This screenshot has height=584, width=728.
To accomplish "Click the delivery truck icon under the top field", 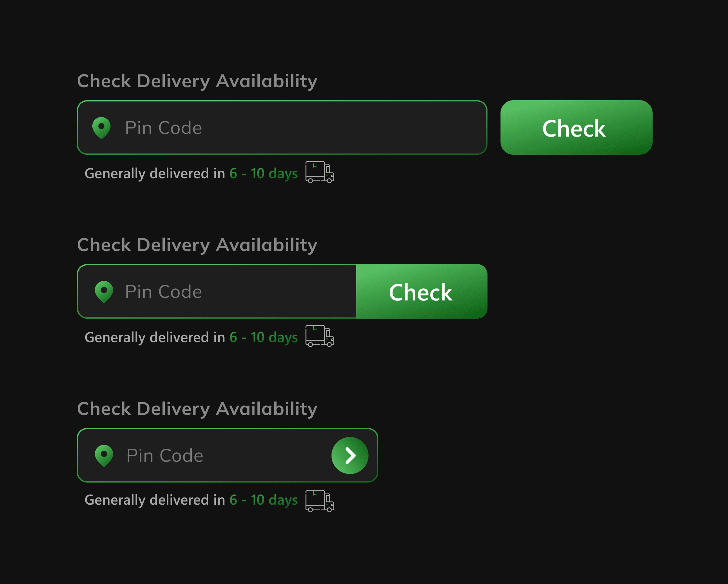I will pos(320,172).
